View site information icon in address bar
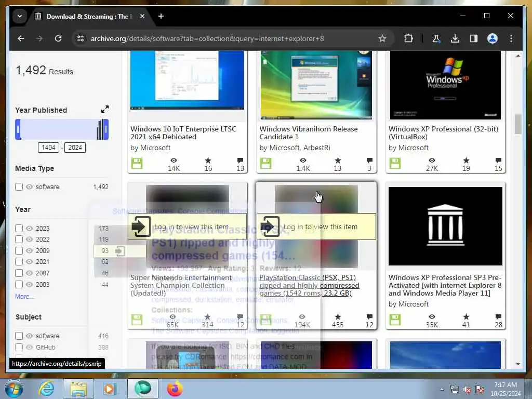The height and width of the screenshot is (399, 532). pos(81,38)
